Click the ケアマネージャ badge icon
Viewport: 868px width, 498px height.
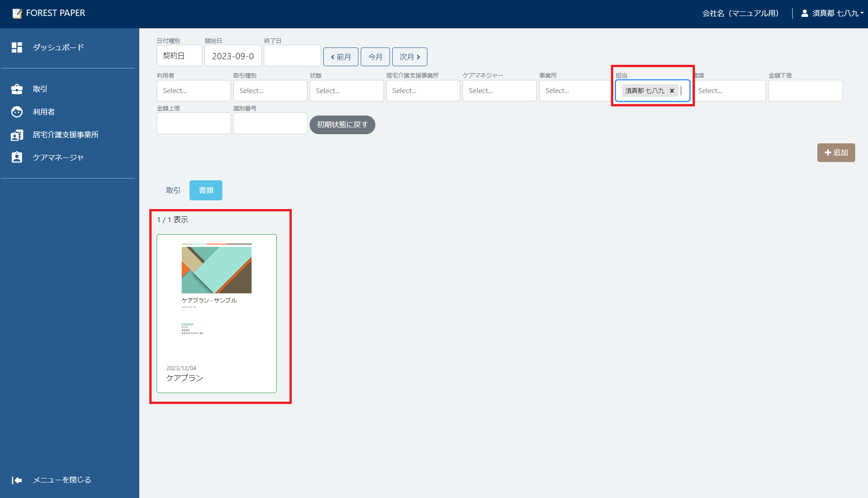17,157
